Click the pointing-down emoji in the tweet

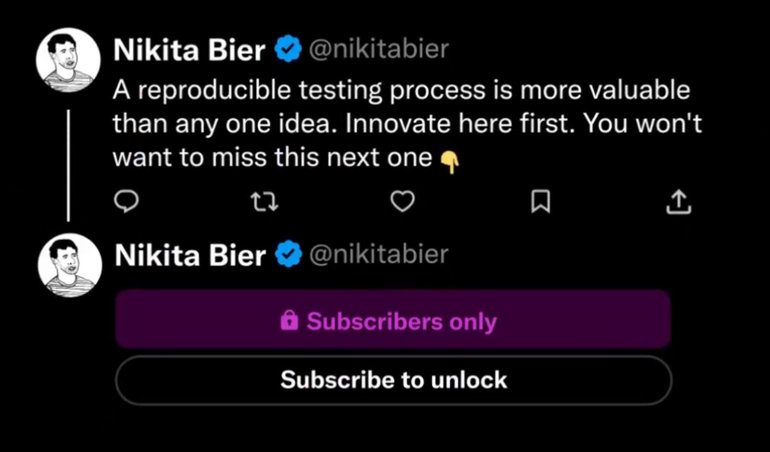pyautogui.click(x=450, y=160)
